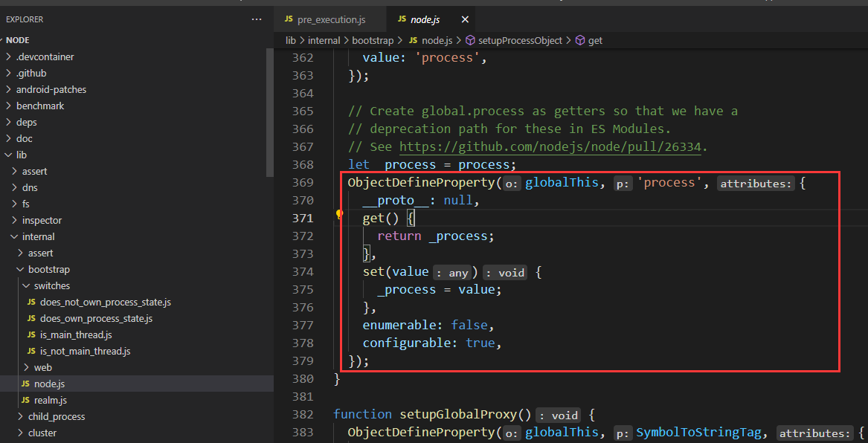Close the node.js editor tab
The image size is (868, 443).
point(465,19)
